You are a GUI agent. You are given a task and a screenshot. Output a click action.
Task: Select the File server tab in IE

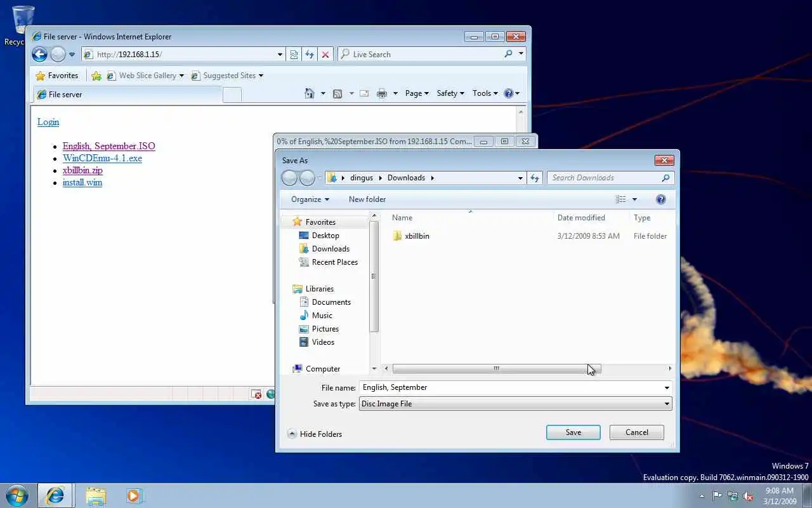pyautogui.click(x=127, y=95)
